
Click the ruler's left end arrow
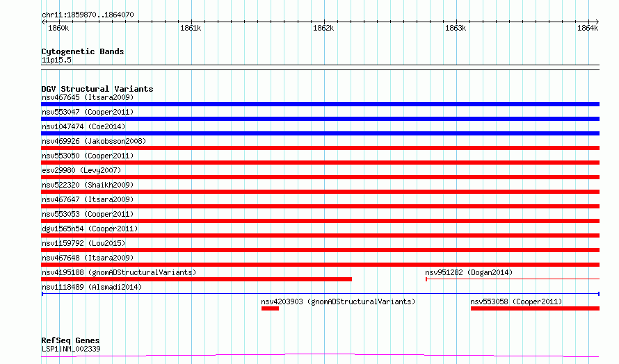(43, 22)
